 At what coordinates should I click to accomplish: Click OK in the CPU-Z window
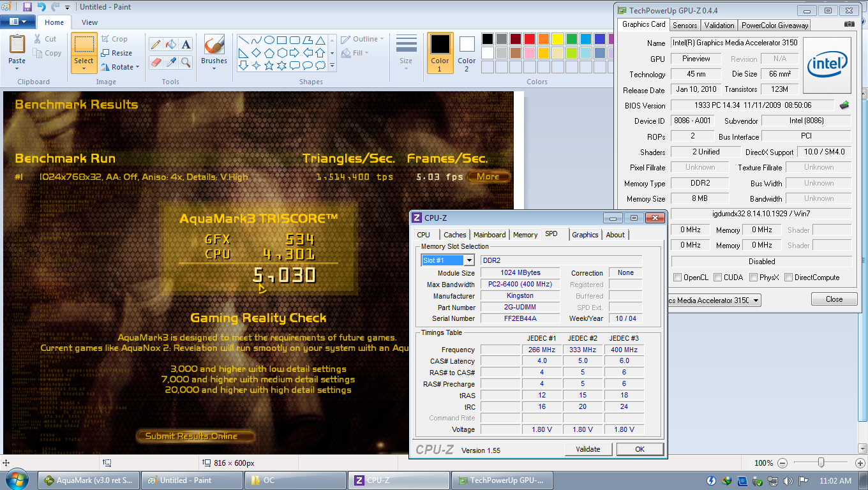[640, 449]
